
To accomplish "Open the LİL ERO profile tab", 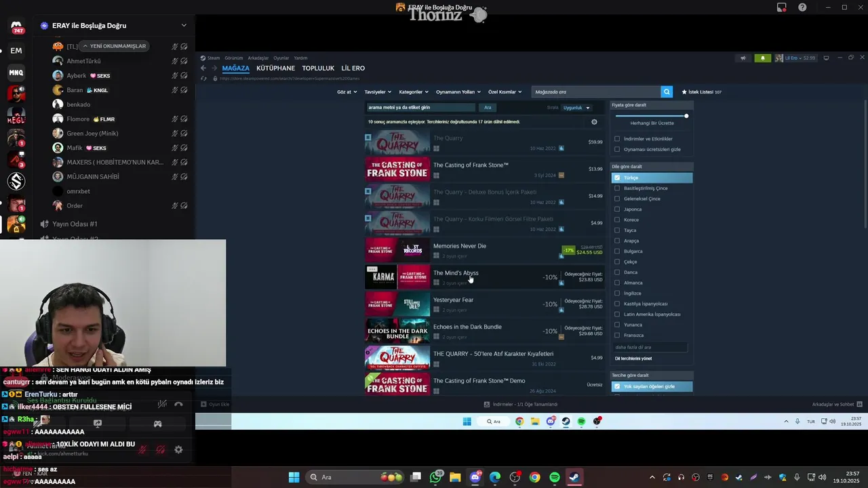I will pos(353,68).
